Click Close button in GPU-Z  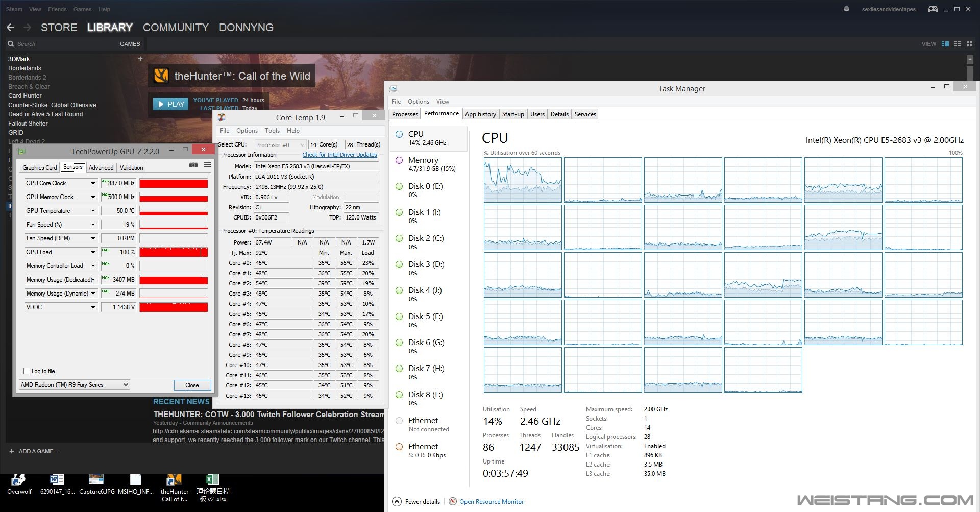[192, 385]
